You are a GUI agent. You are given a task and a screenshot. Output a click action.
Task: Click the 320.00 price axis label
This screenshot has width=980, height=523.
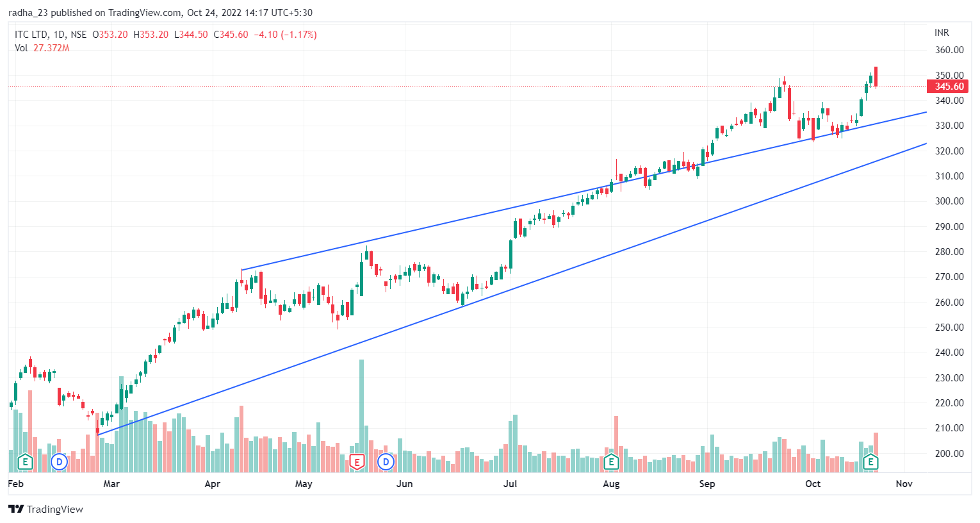pos(949,151)
